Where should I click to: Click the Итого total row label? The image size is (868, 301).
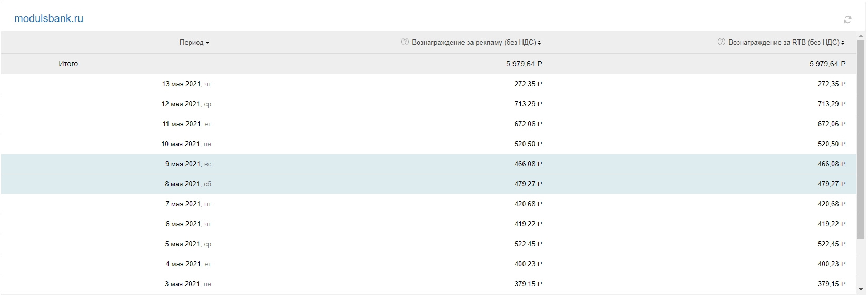tap(68, 64)
